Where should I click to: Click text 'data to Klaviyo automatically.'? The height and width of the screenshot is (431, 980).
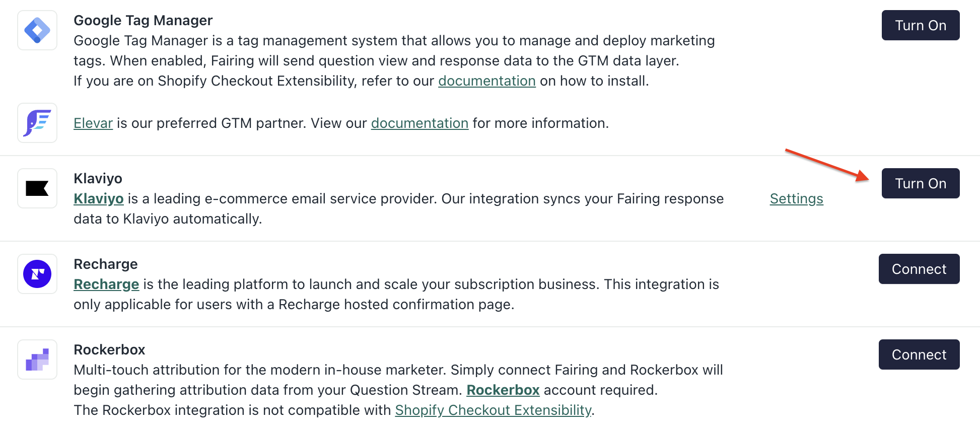tap(168, 219)
